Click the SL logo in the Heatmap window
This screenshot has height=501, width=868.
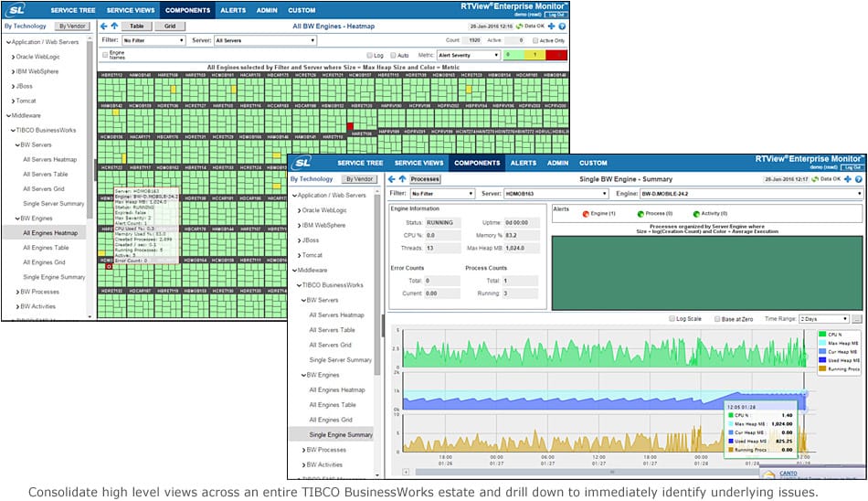pyautogui.click(x=17, y=9)
